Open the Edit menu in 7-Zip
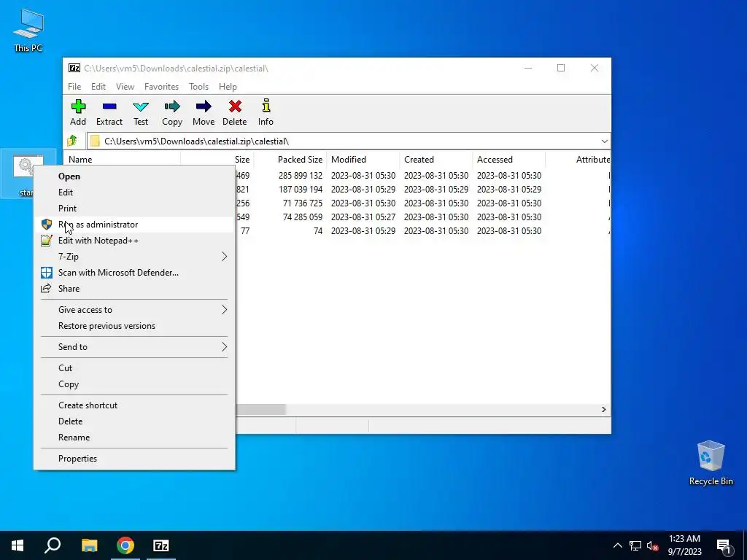 click(x=98, y=87)
